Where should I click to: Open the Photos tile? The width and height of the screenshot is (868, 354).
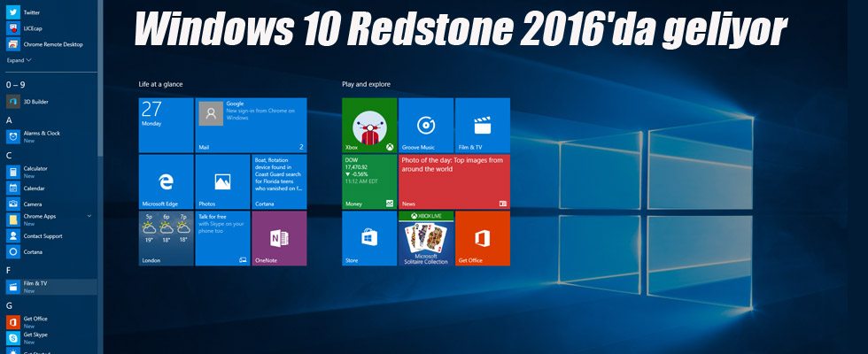coord(222,181)
